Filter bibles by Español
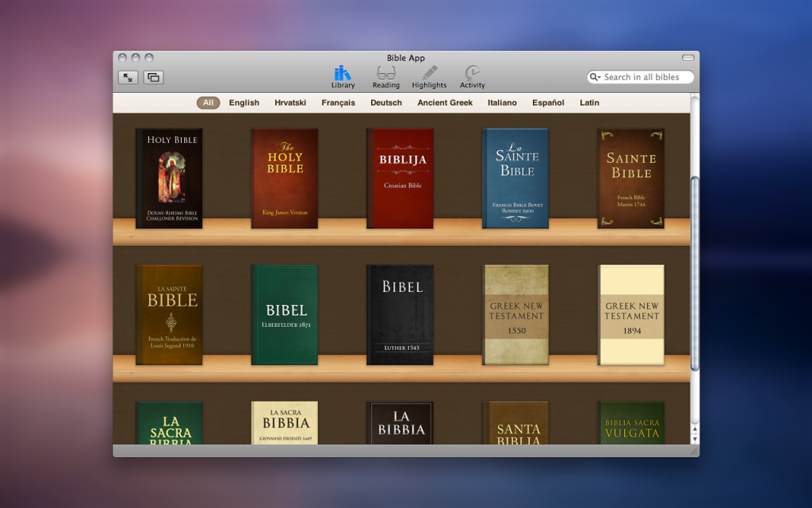Image resolution: width=812 pixels, height=508 pixels. point(548,102)
